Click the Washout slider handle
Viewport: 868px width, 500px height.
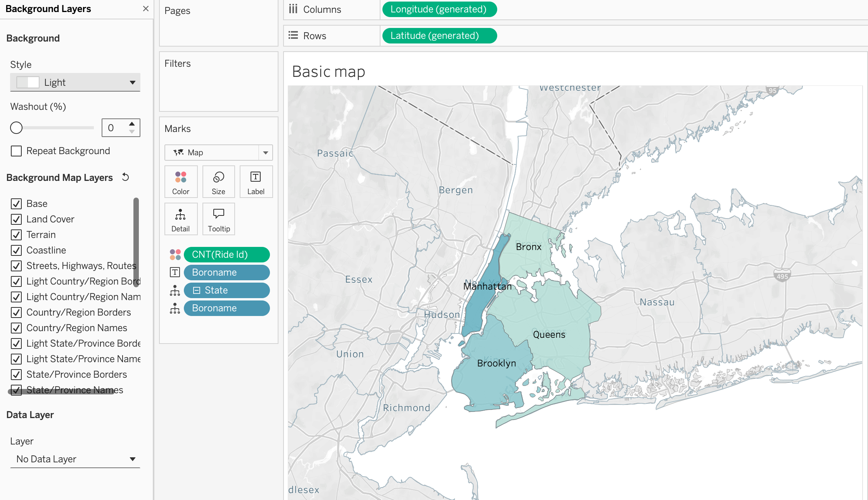point(16,128)
